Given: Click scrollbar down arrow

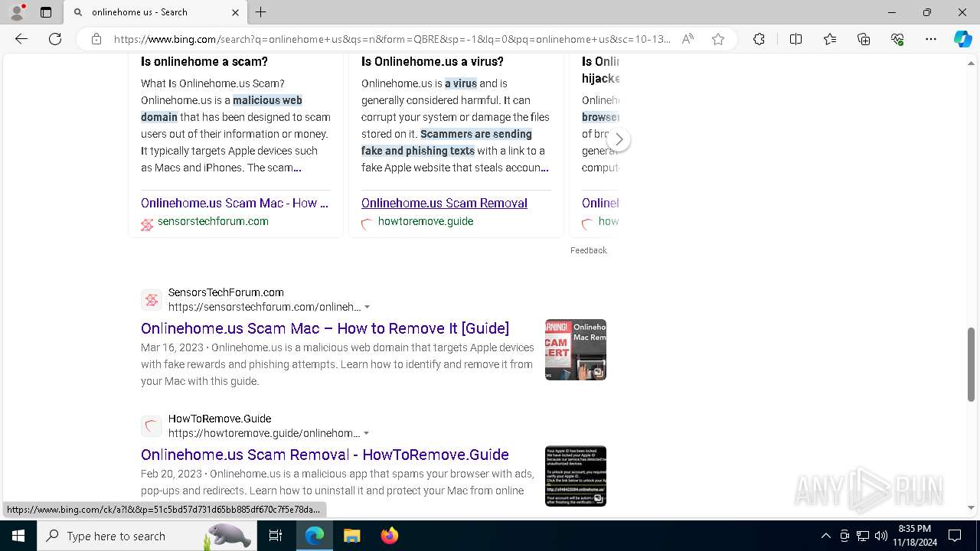Looking at the screenshot, I should pos(972,507).
